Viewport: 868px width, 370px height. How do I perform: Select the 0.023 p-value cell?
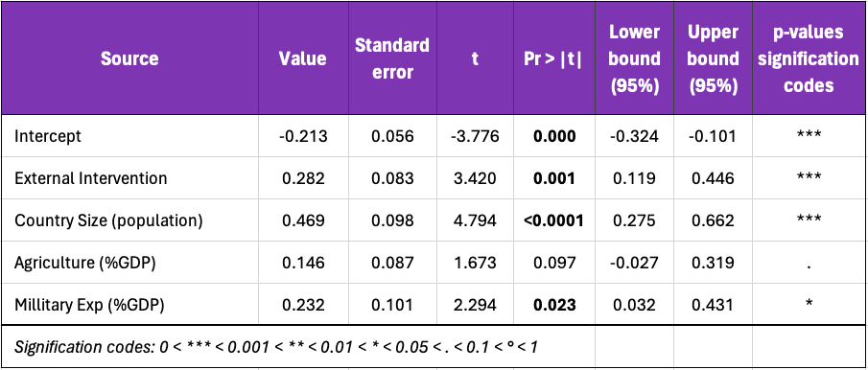point(553,304)
